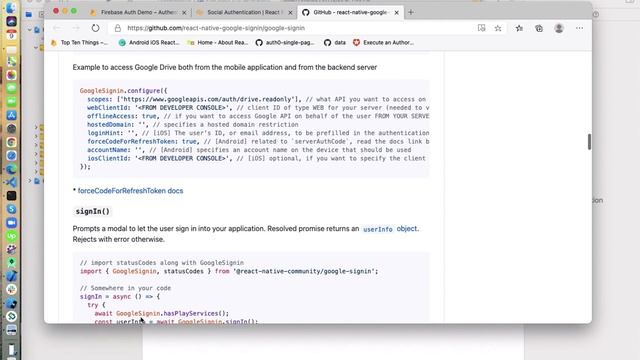Image resolution: width=640 pixels, height=360 pixels.
Task: Follow the userInfo object link
Action: click(x=390, y=229)
